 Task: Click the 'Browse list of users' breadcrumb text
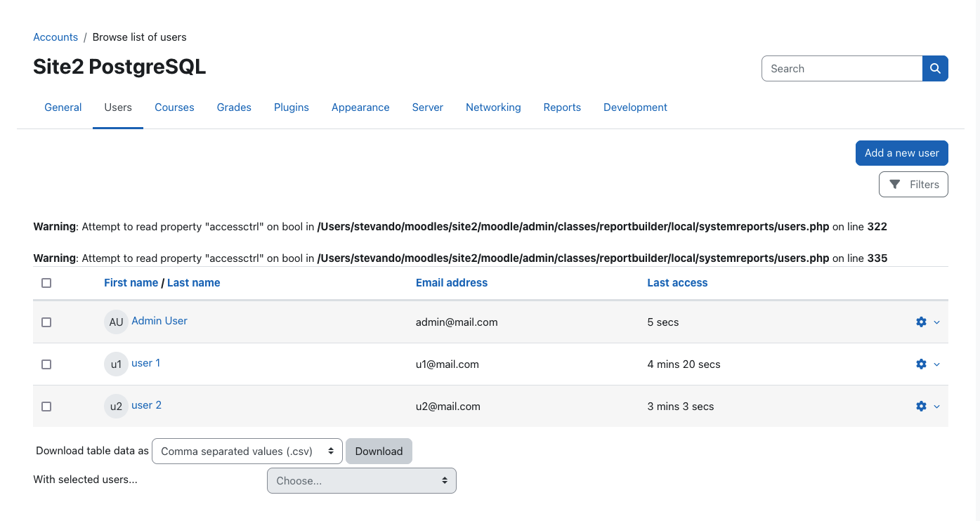pos(140,37)
